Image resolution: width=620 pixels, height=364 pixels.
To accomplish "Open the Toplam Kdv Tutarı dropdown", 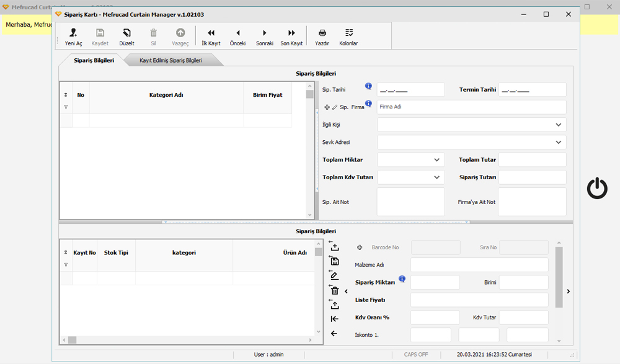I will (x=436, y=177).
